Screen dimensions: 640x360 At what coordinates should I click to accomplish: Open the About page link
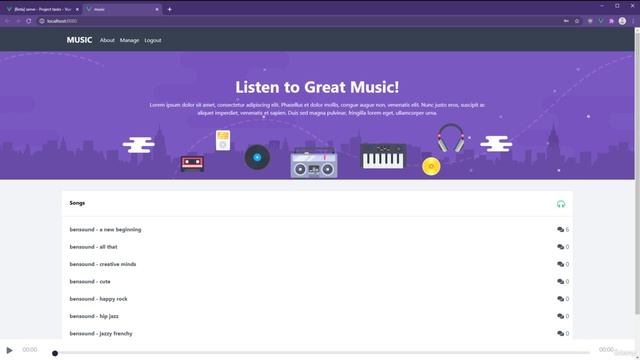click(107, 40)
